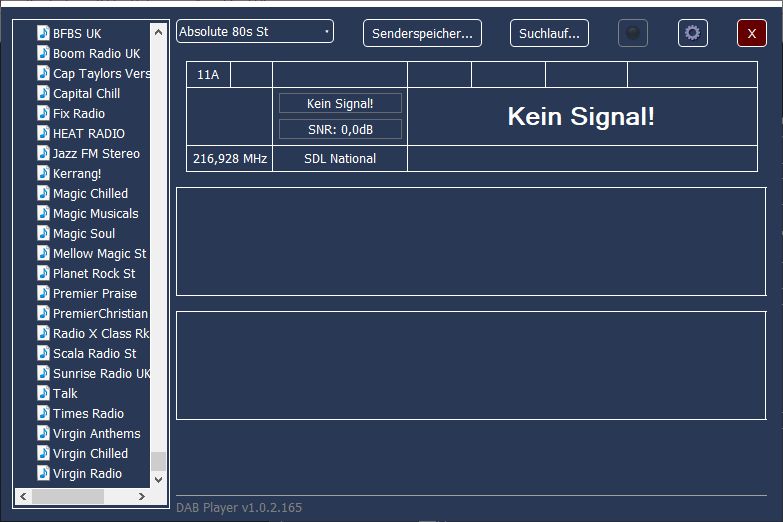Select Planet Rock St station

pos(94,273)
